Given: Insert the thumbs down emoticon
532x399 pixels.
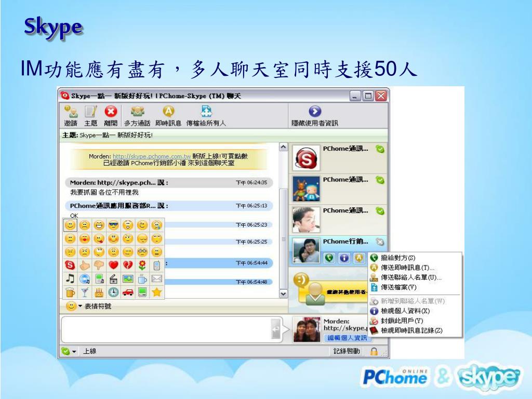Looking at the screenshot, I should (x=99, y=265).
